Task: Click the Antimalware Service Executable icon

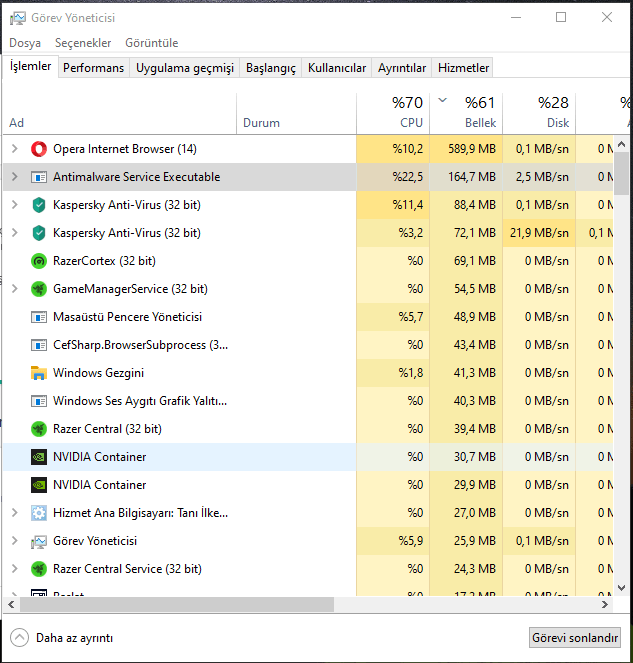Action: [x=39, y=177]
